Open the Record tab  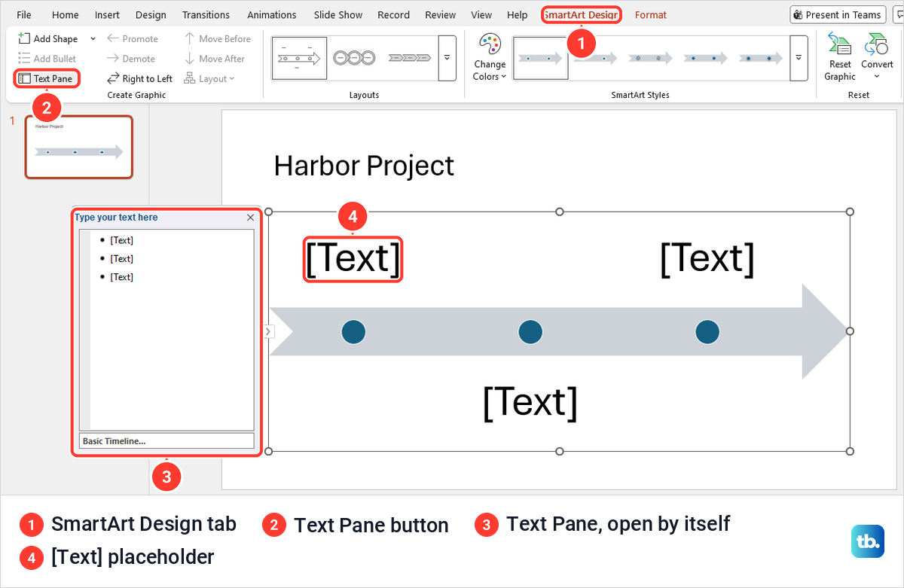(x=393, y=15)
